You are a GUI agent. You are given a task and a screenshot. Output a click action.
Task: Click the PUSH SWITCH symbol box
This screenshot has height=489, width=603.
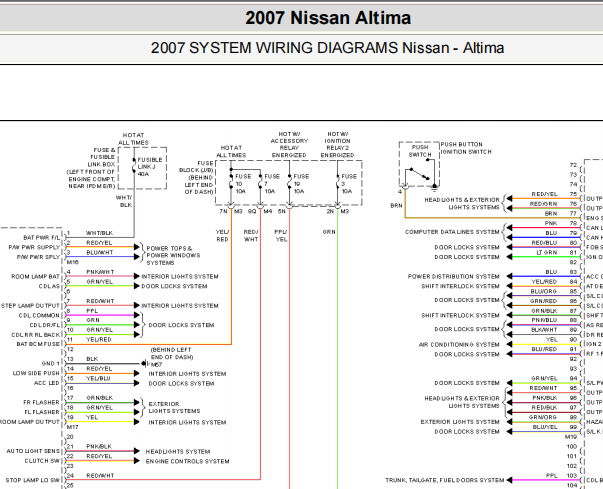click(419, 164)
